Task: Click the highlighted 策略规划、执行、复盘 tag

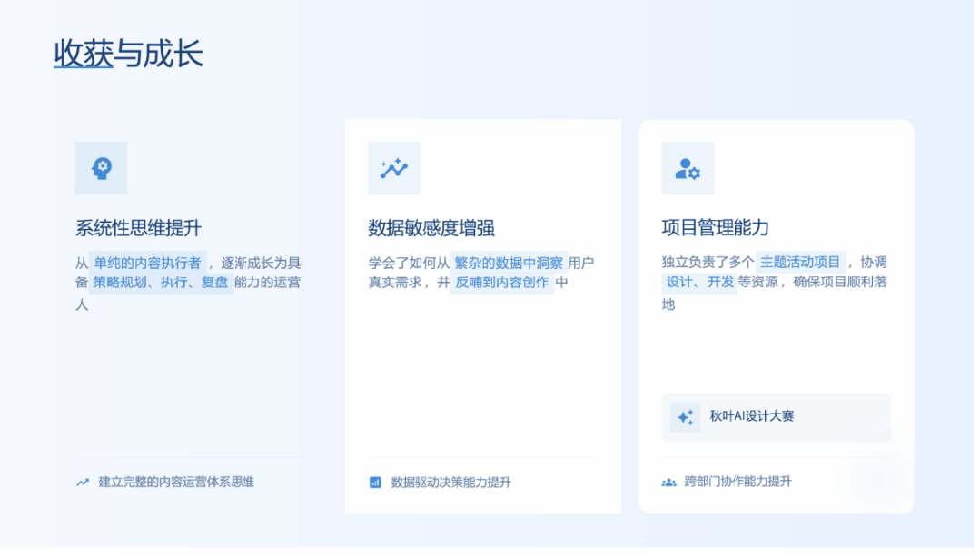Action: point(160,283)
